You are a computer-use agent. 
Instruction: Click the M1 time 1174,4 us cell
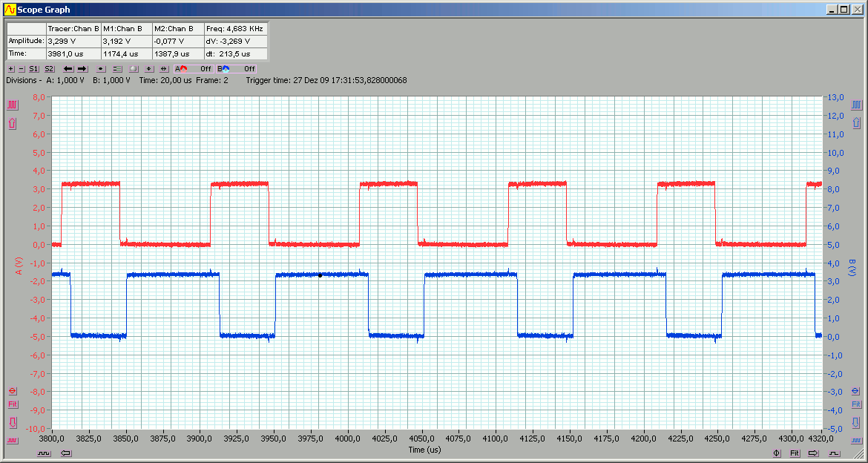click(x=126, y=53)
